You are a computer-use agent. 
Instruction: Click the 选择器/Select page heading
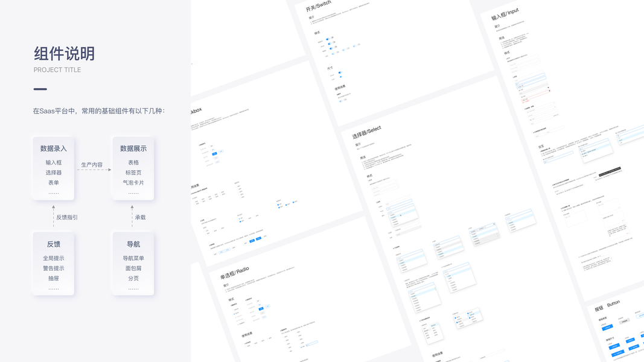coord(367,132)
